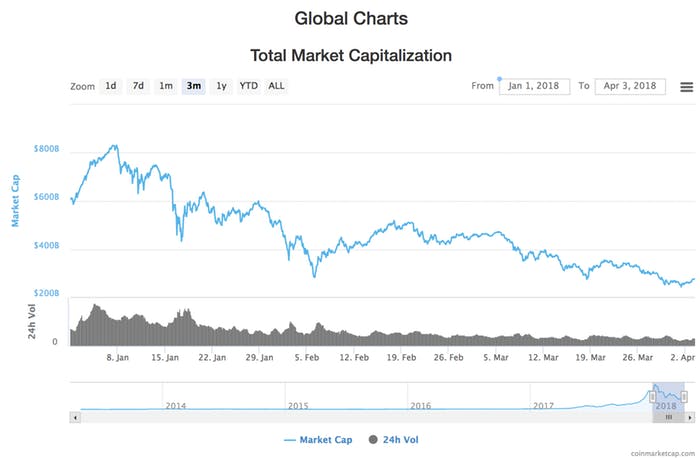Toggle the Market Cap legend line

tap(292, 439)
